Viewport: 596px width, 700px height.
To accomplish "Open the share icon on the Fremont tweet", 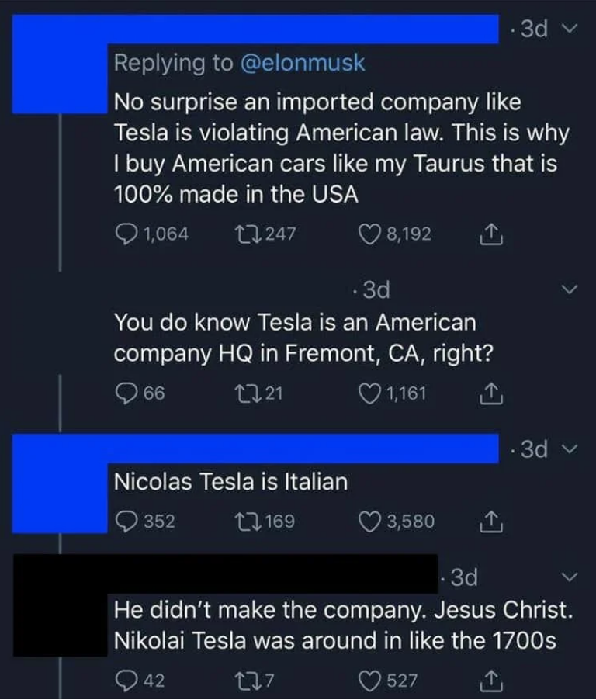I will pos(490,393).
